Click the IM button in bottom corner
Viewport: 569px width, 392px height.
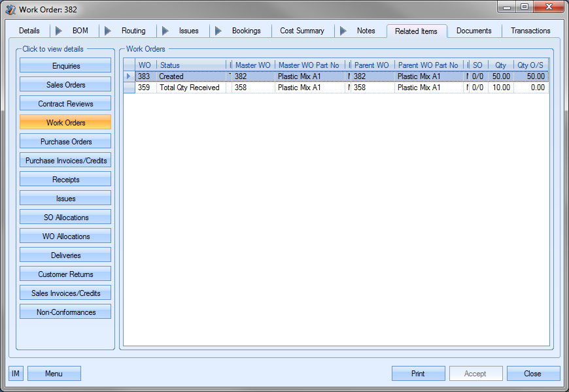pyautogui.click(x=16, y=374)
